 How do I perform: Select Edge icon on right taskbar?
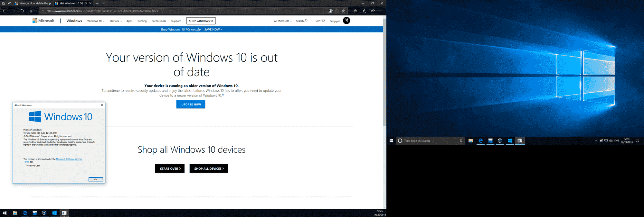point(480,141)
